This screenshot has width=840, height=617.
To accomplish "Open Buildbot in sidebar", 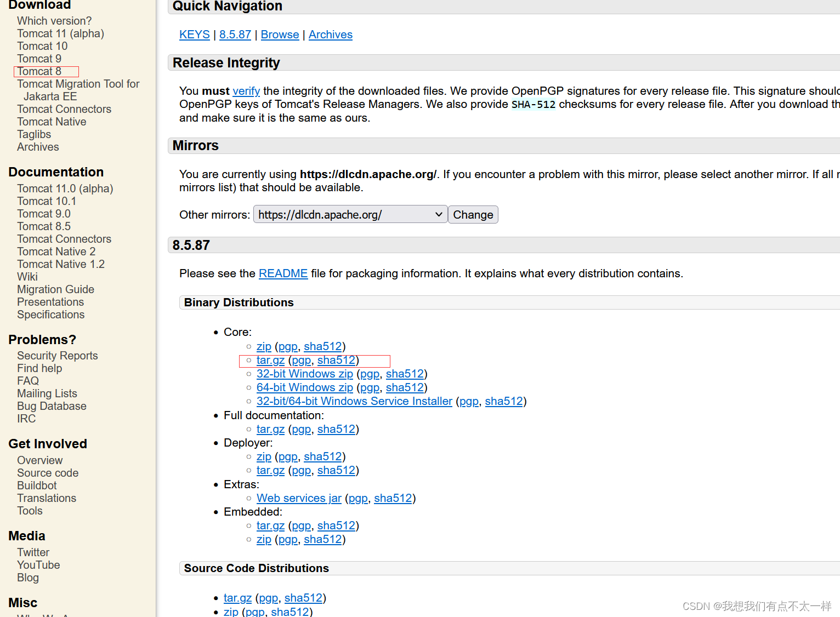I will click(37, 485).
